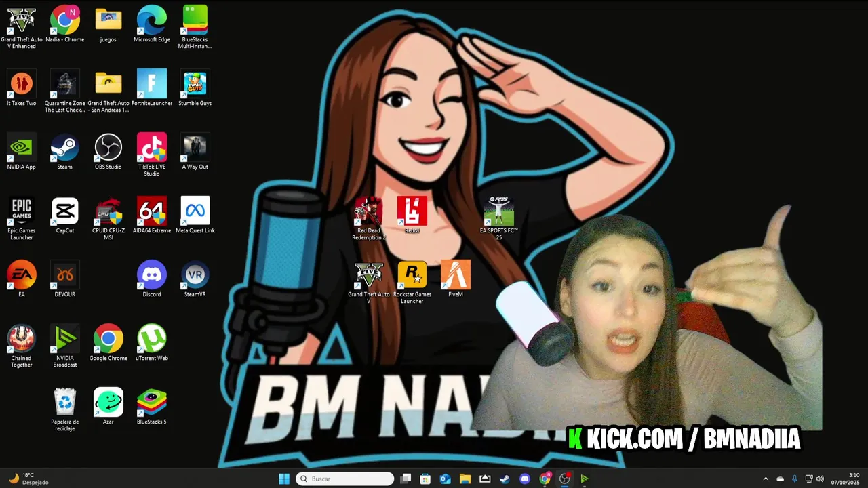Open Microsoft Store from the taskbar
The height and width of the screenshot is (488, 868).
pos(425,479)
